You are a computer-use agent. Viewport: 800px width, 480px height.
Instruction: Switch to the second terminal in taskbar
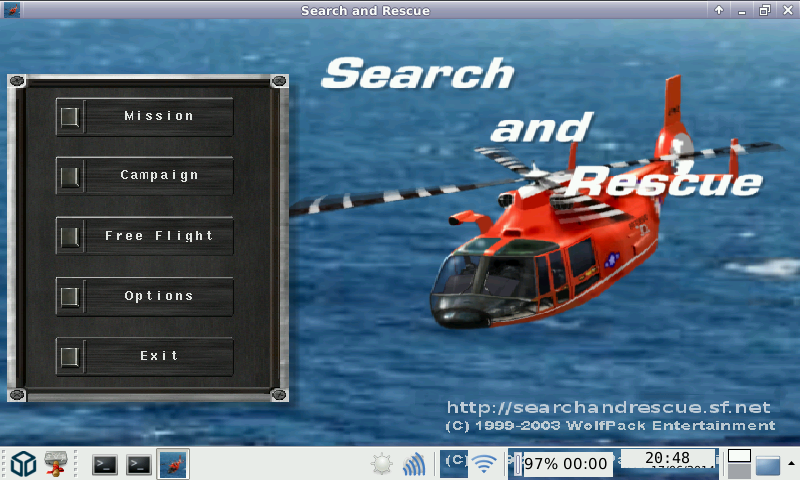[x=138, y=464]
